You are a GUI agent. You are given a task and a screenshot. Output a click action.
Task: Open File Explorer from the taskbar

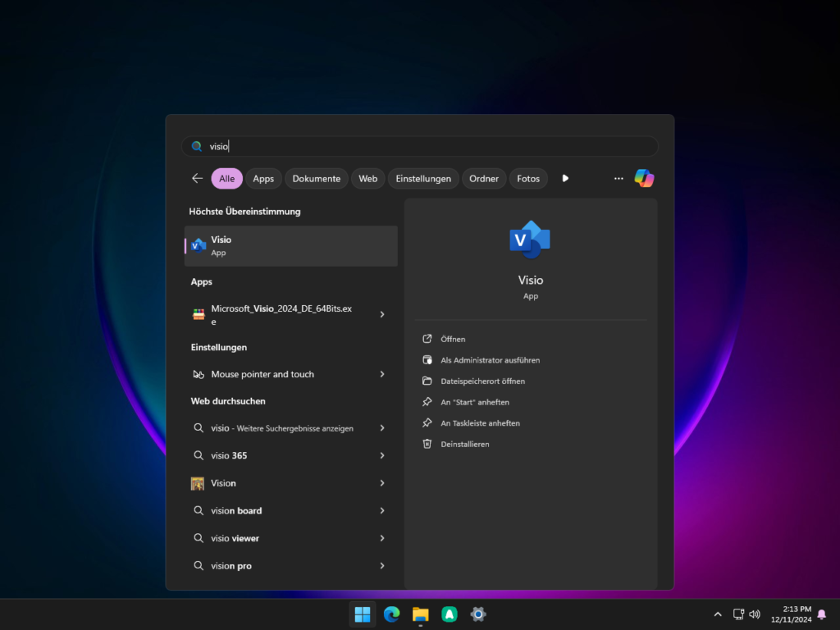pyautogui.click(x=420, y=614)
